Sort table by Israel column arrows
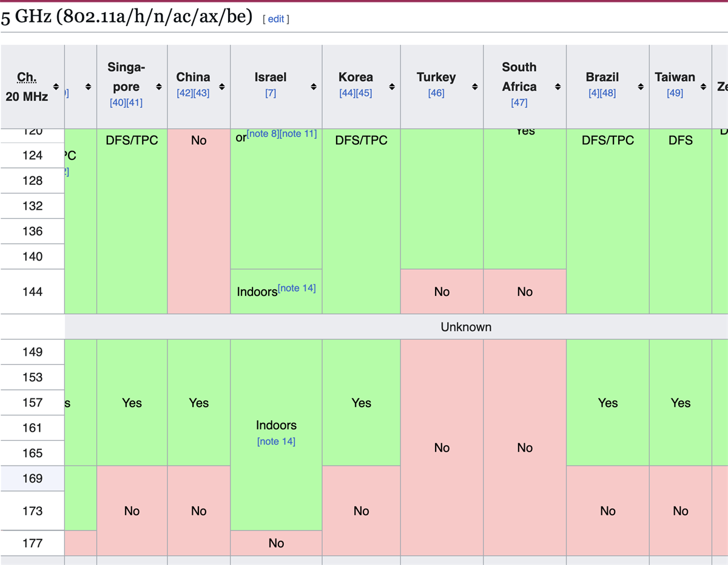 tap(314, 87)
